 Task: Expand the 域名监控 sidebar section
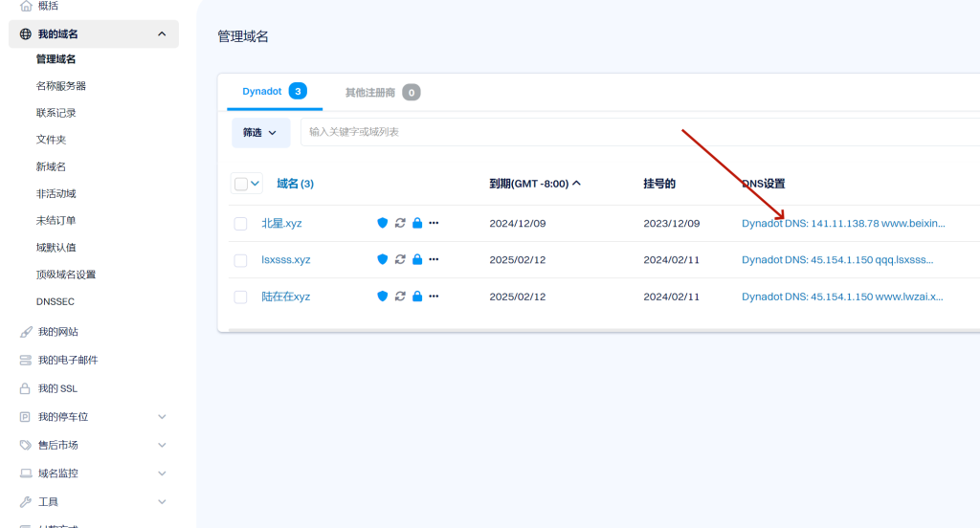162,473
